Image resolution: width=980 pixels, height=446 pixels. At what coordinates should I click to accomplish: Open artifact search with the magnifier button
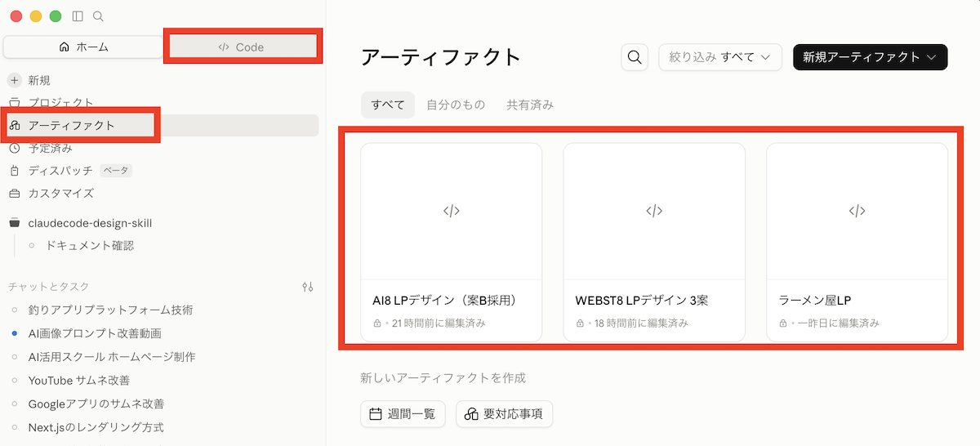point(634,57)
